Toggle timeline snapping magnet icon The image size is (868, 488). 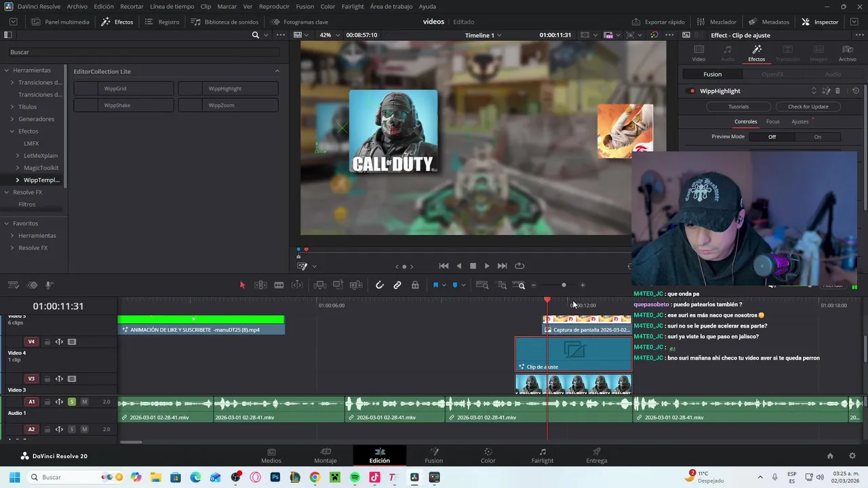pos(380,285)
